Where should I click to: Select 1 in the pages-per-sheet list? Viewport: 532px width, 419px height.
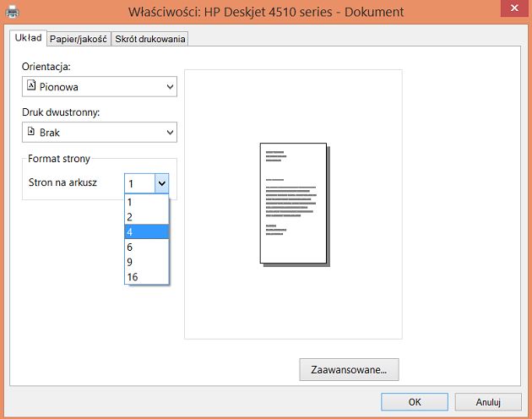[x=147, y=202]
